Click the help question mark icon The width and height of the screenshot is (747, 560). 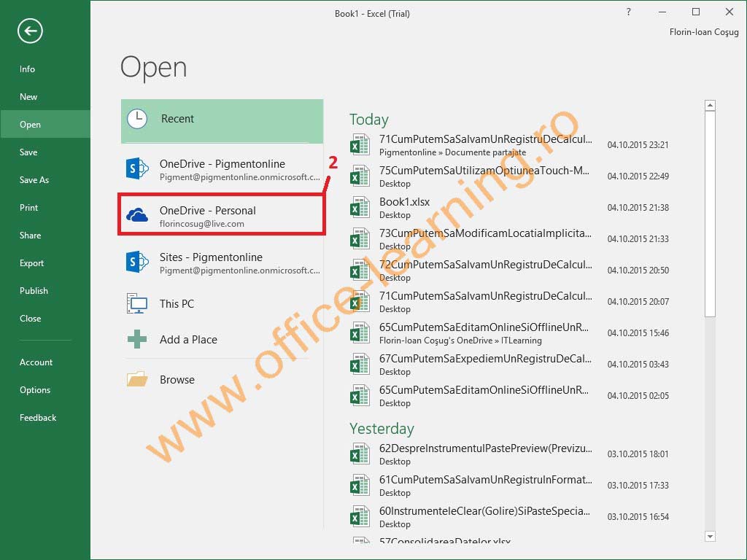coord(629,12)
